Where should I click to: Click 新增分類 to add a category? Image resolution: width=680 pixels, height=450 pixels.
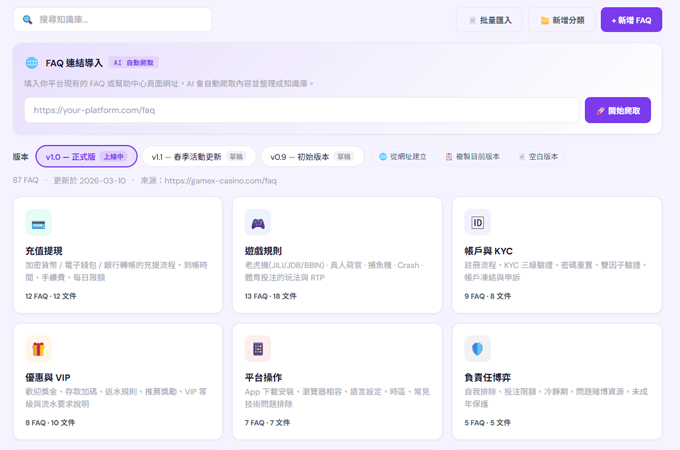[x=560, y=20]
